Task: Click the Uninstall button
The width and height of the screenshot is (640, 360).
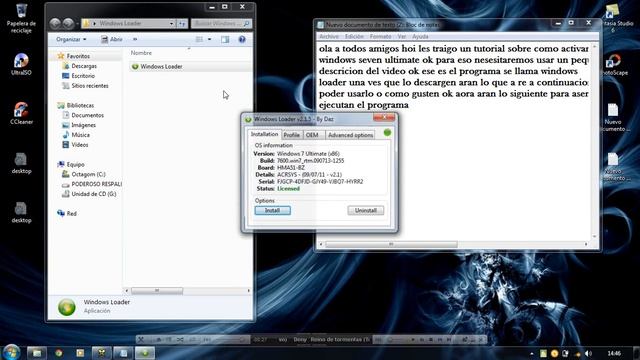Action: 366,210
